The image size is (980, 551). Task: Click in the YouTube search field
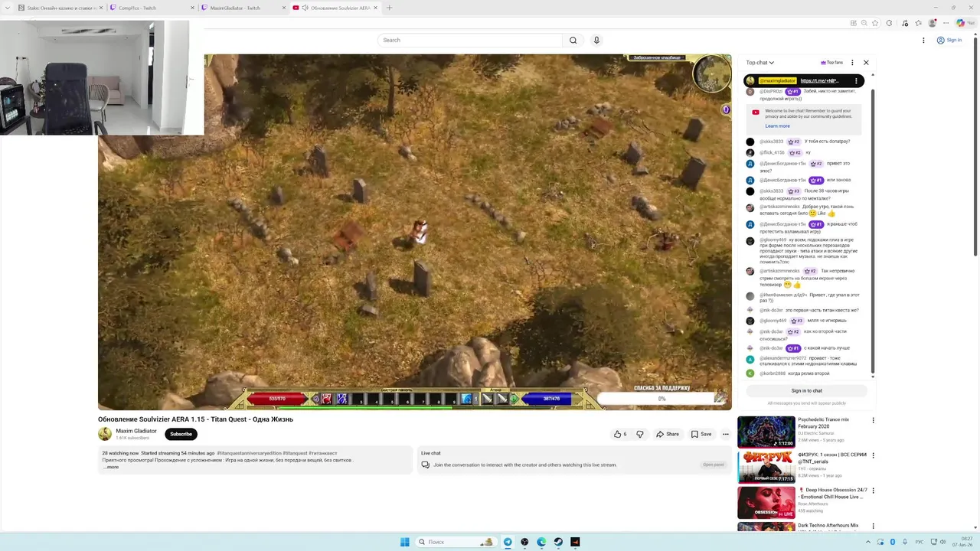click(469, 40)
